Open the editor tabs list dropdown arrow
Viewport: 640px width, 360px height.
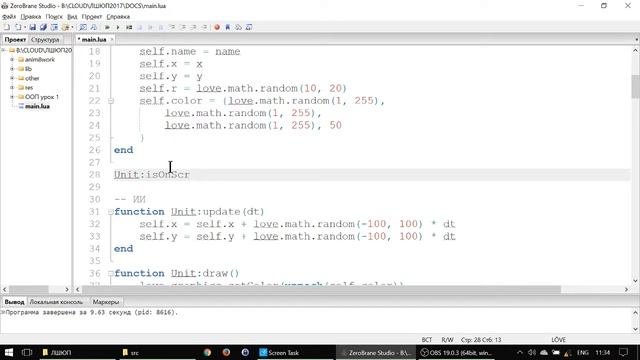[636, 40]
